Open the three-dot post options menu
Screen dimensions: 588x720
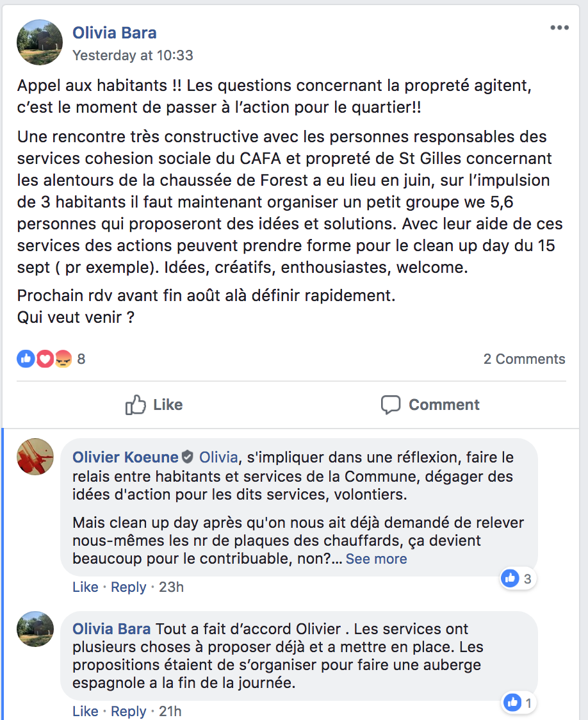(x=559, y=28)
